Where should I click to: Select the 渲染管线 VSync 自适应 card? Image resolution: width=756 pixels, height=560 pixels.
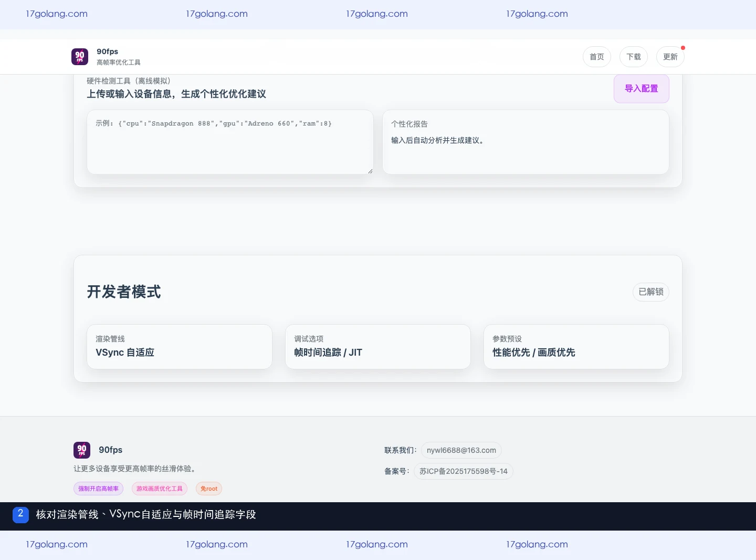click(180, 347)
